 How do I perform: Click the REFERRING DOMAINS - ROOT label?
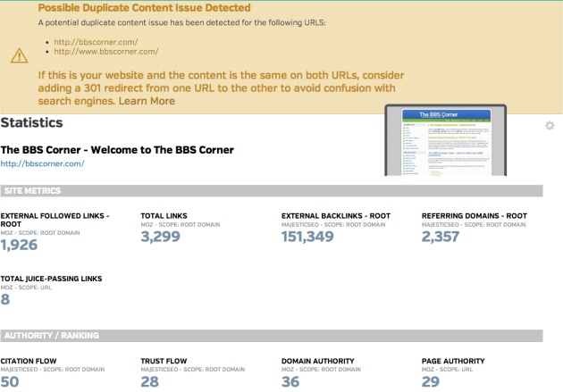click(x=475, y=216)
